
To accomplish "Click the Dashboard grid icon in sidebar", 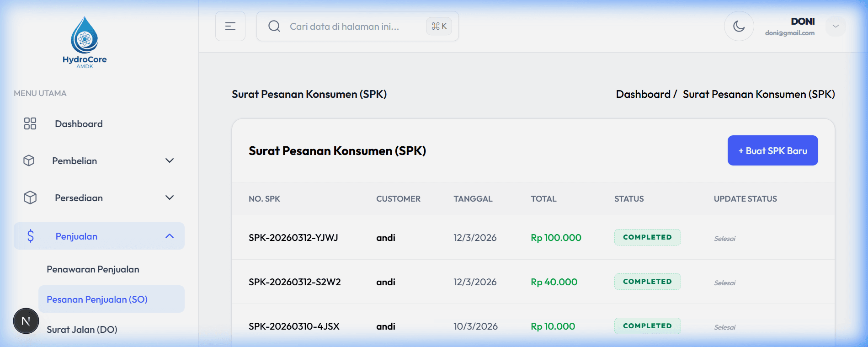I will pos(30,123).
